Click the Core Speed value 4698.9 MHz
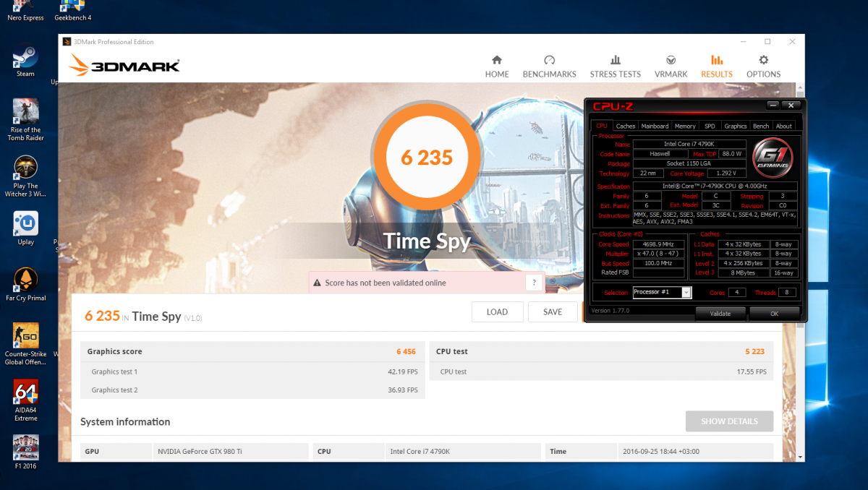The image size is (868, 490). click(658, 244)
